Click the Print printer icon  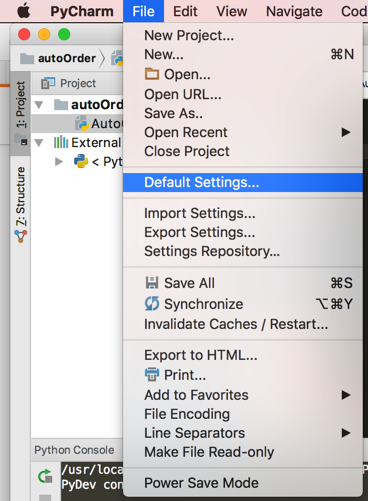click(x=152, y=374)
